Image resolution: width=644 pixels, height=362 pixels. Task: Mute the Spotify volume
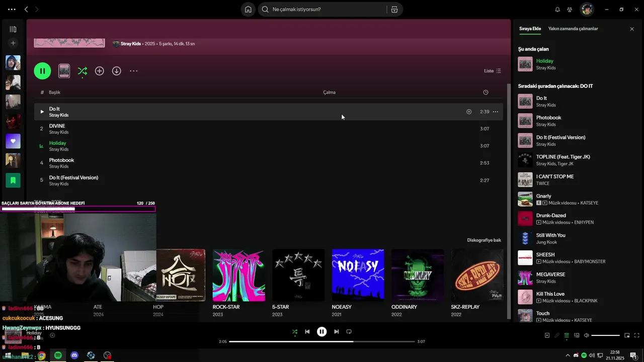point(586,335)
